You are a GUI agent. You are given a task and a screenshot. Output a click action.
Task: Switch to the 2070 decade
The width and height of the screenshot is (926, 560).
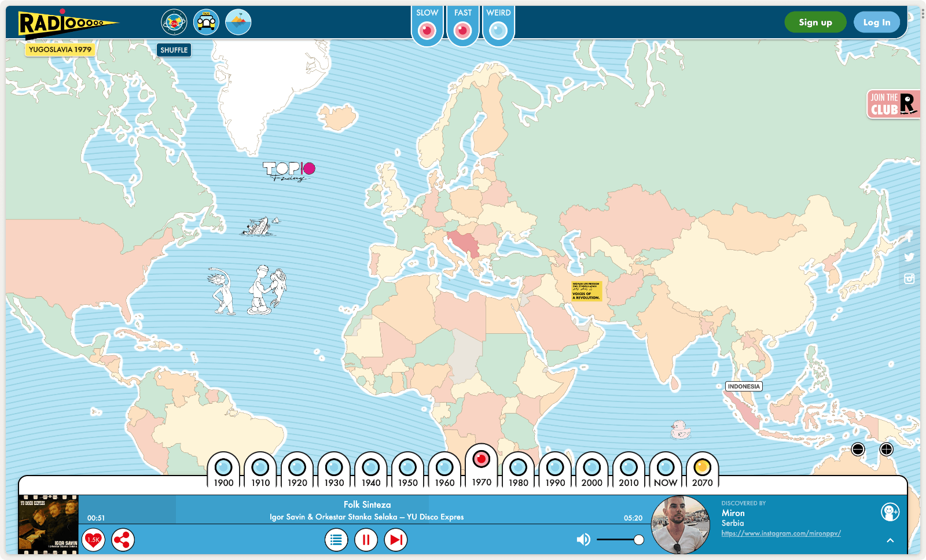[x=702, y=467]
